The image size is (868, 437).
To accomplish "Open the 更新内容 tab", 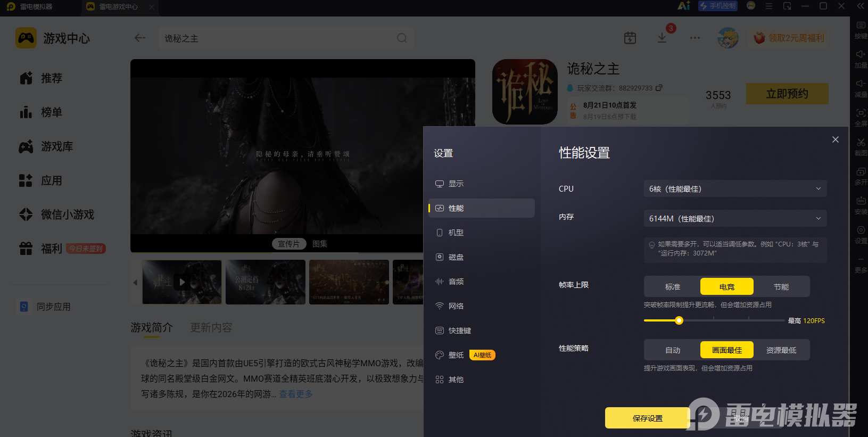I will click(x=211, y=328).
